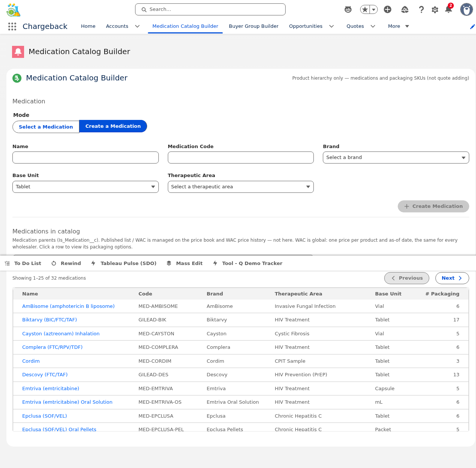Click into the Name input field

85,158
